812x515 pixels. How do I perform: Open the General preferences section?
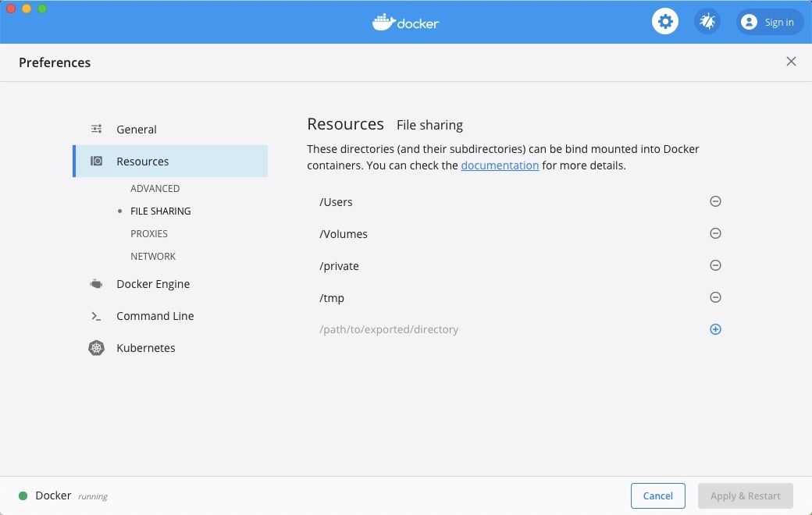(137, 130)
